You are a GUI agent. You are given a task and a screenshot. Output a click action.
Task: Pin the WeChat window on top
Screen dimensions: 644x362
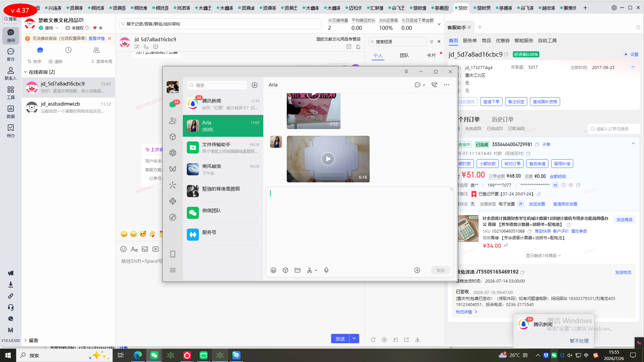tap(406, 72)
